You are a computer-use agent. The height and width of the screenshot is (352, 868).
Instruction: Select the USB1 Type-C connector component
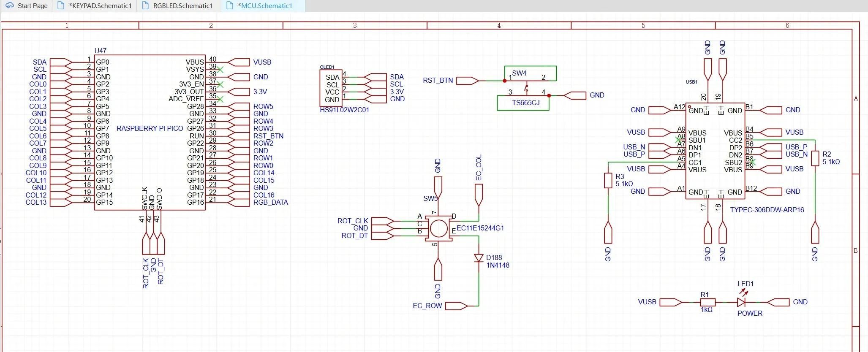point(715,151)
